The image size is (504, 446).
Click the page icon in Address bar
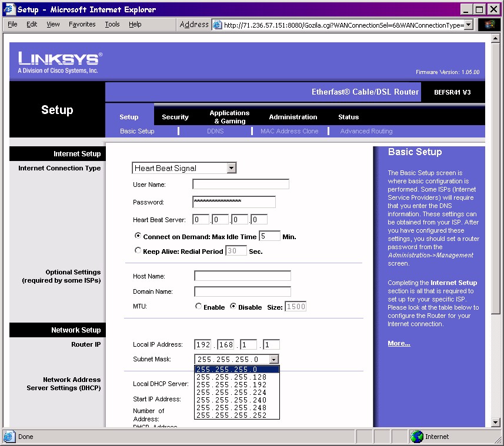coord(218,25)
